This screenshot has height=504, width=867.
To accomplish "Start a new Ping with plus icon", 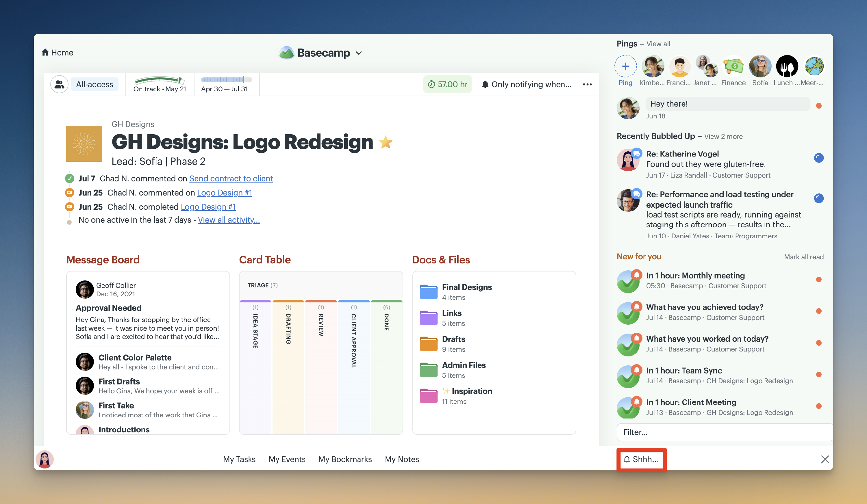I will (625, 66).
